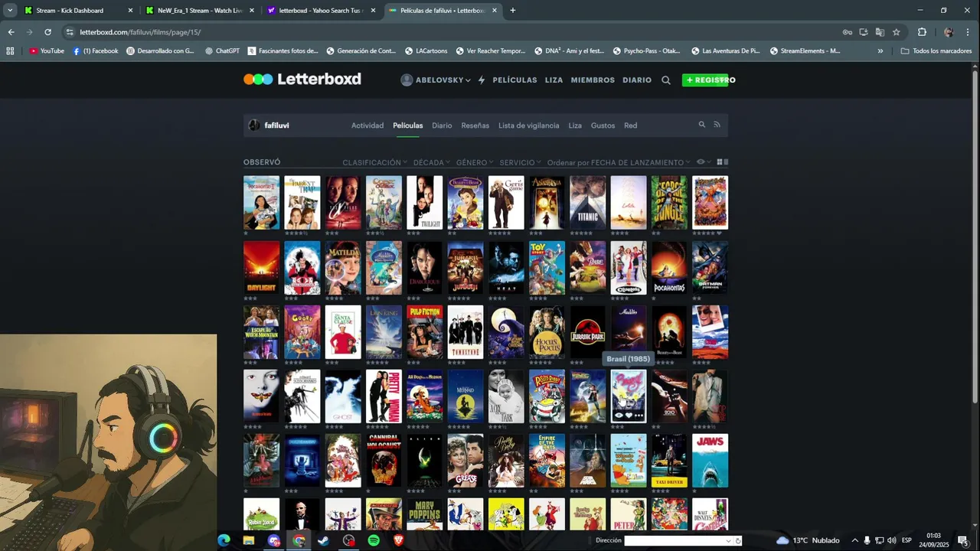Screen dimensions: 980x551
Task: Open the LACartoons bookmark
Action: click(x=425, y=51)
